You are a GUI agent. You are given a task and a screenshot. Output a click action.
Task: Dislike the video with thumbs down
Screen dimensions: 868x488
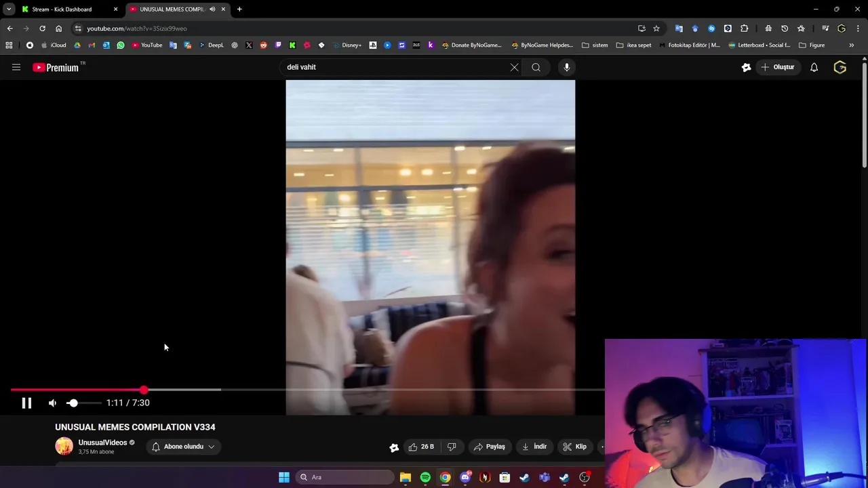452,447
